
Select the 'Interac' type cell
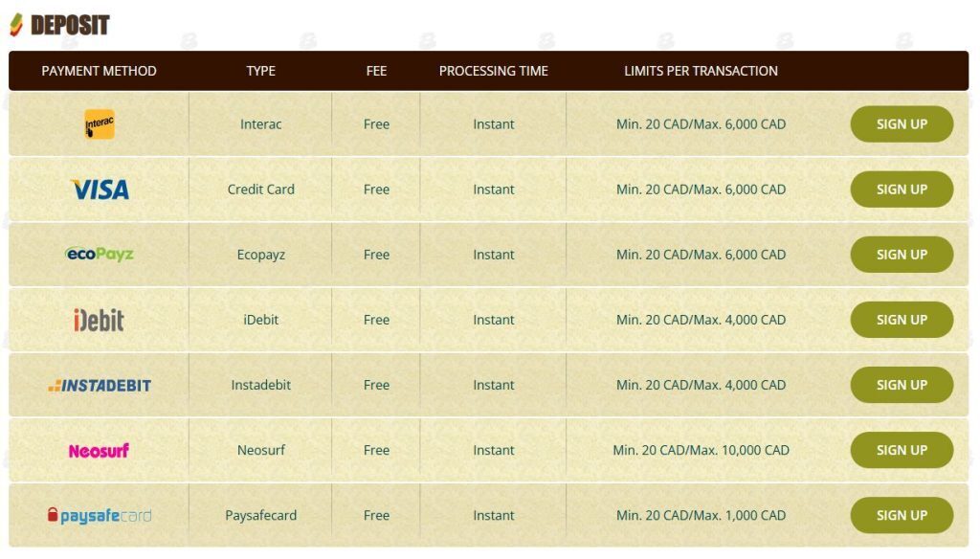coord(260,123)
